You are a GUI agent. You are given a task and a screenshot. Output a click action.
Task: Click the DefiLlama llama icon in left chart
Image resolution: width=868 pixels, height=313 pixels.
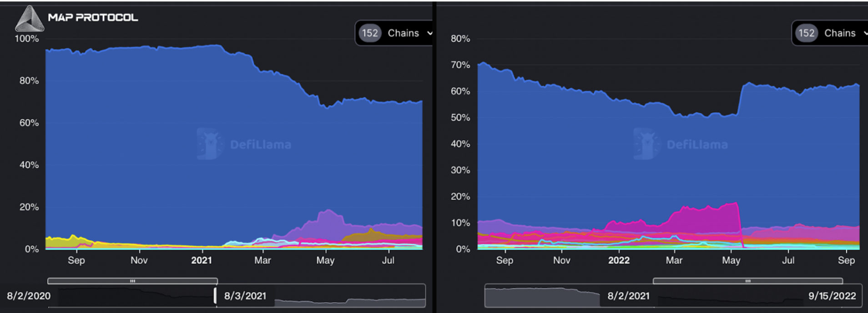[210, 144]
